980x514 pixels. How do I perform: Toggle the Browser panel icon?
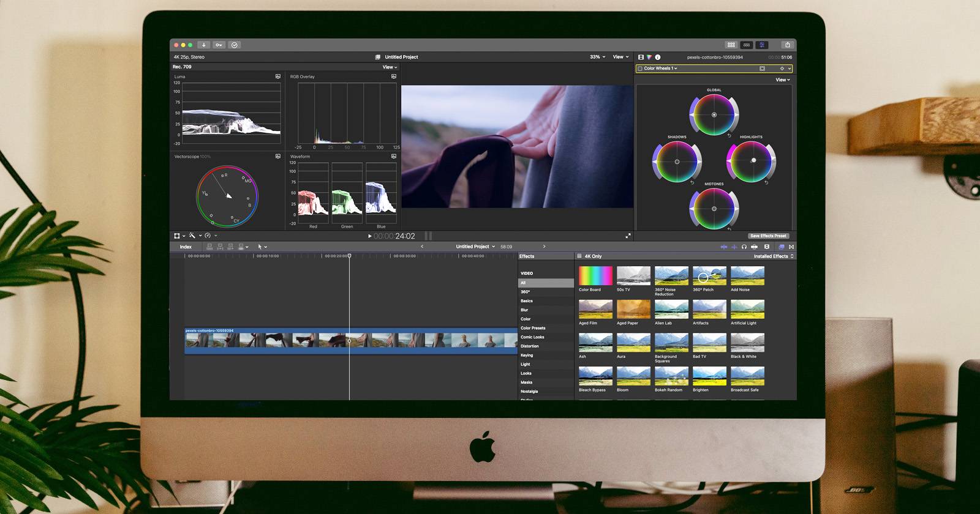point(731,45)
